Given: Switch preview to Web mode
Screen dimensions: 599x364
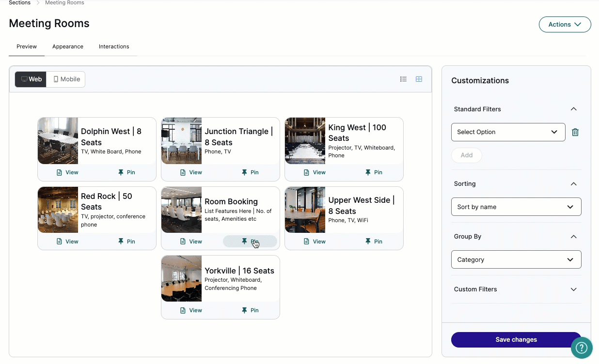Looking at the screenshot, I should pos(31,79).
